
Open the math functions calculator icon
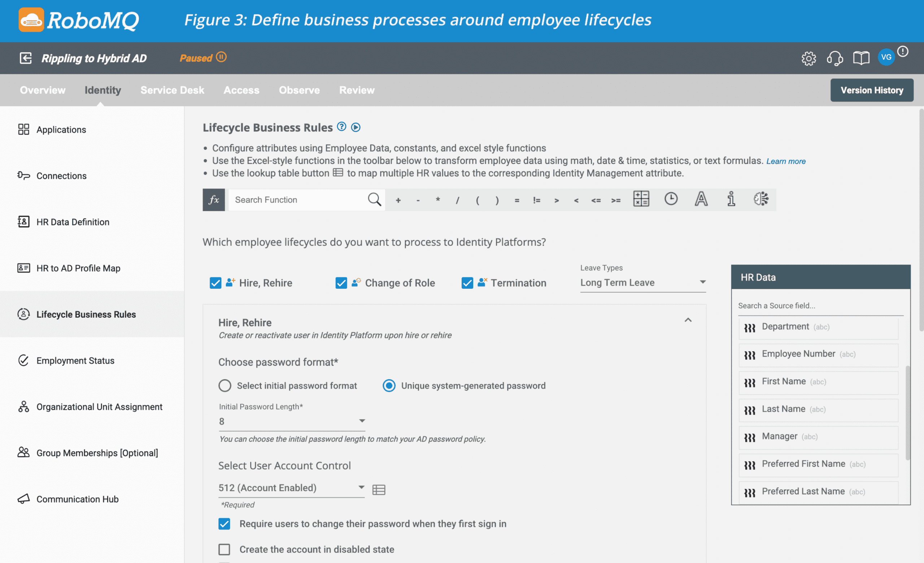pos(641,198)
